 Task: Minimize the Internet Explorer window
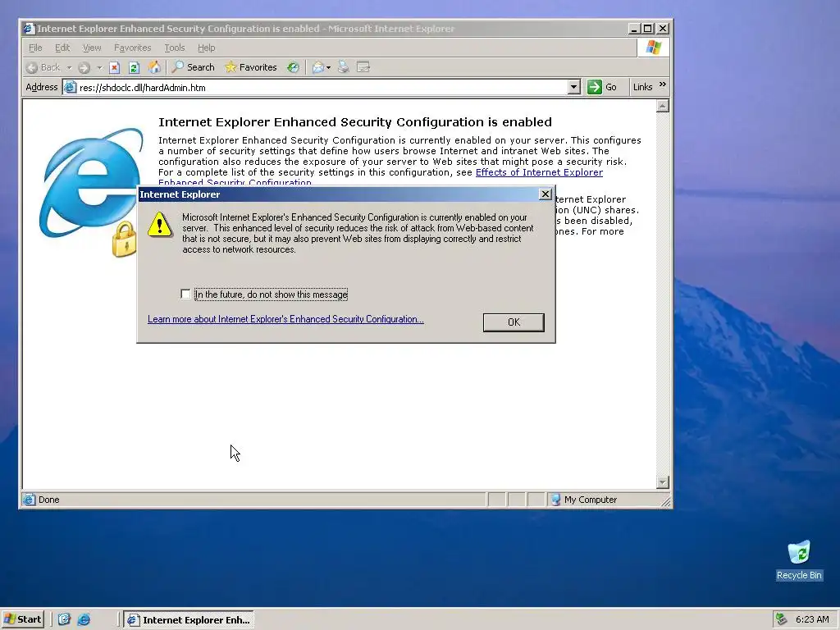pos(634,29)
